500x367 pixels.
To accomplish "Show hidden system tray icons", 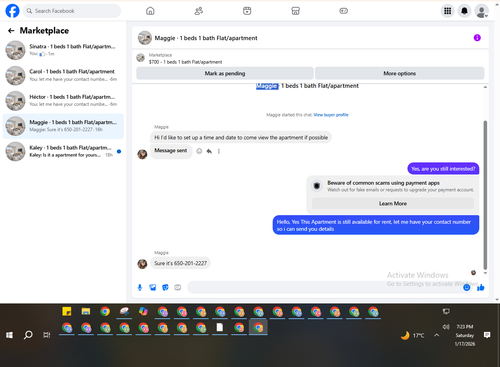I will (436, 335).
